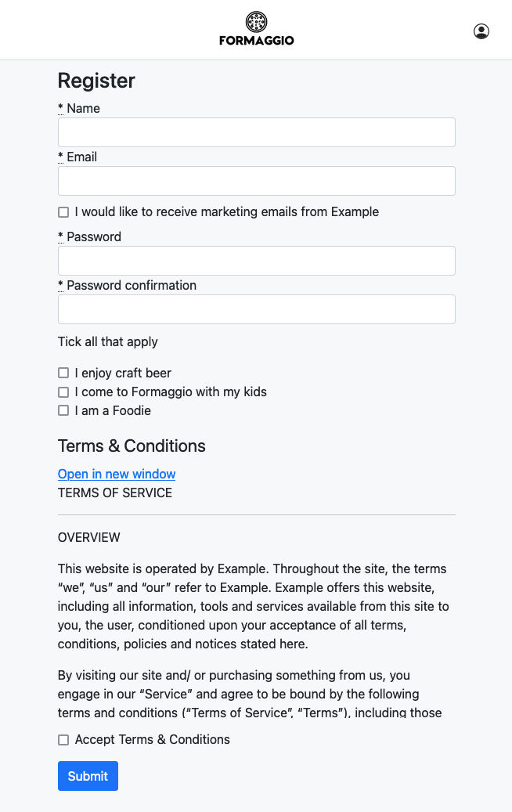Open the user account icon
512x812 pixels.
481,31
